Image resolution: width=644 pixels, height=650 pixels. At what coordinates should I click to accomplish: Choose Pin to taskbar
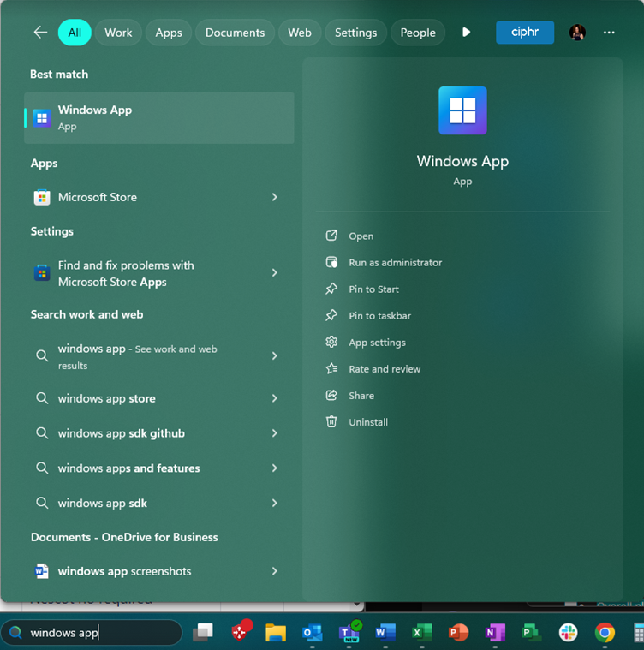(369, 315)
